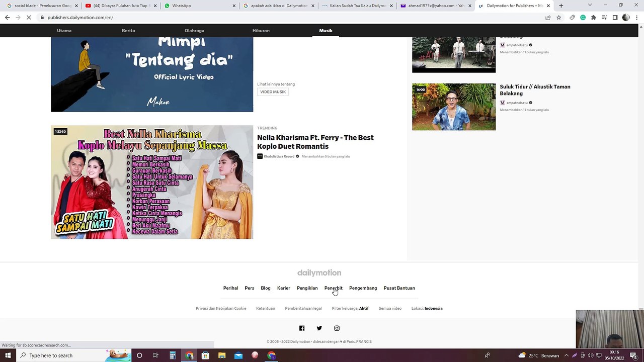Open the media controls icon
Screen dimensions: 644x362
point(604,17)
